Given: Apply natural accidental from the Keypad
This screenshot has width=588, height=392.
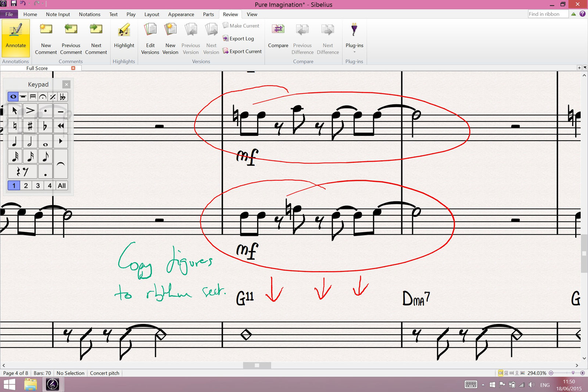Looking at the screenshot, I should click(x=15, y=126).
